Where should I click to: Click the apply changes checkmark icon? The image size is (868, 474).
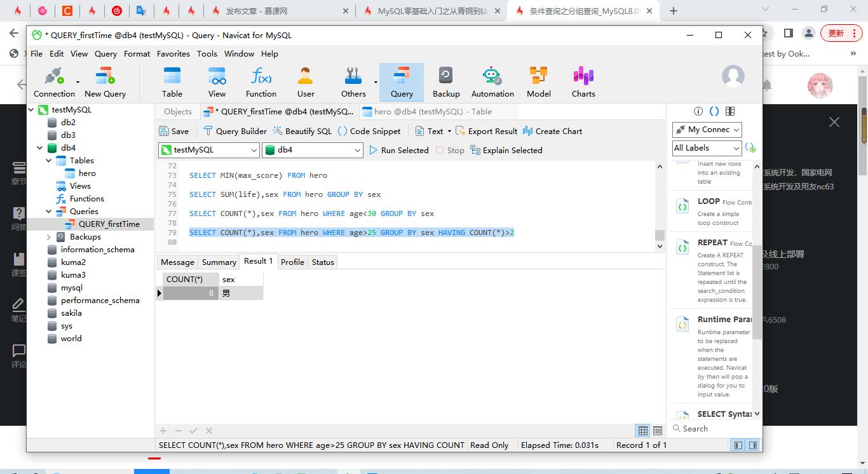coord(194,430)
